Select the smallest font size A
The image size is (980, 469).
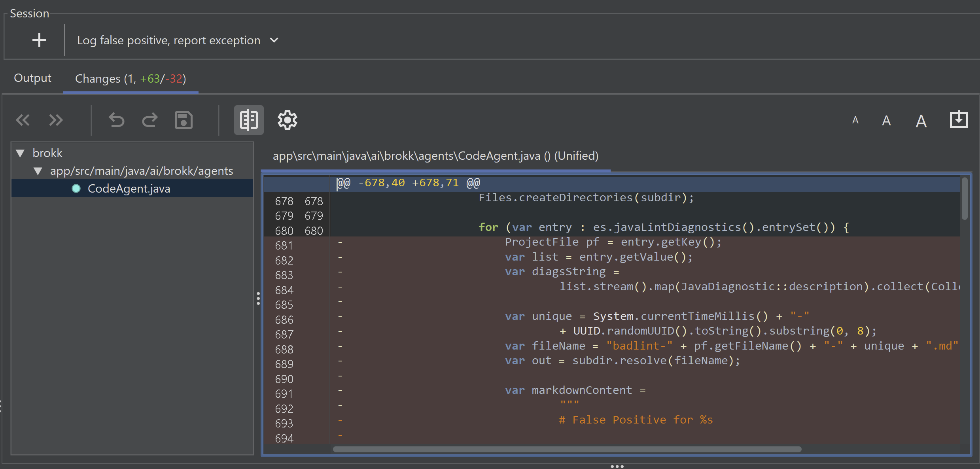tap(855, 120)
